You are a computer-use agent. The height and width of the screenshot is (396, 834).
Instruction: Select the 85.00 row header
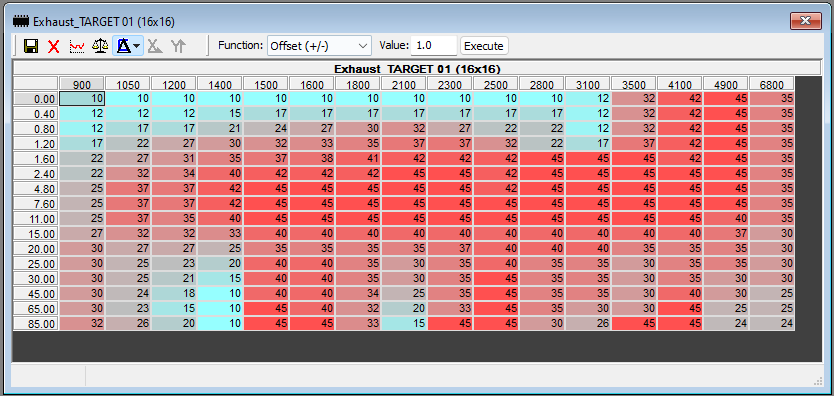36,323
